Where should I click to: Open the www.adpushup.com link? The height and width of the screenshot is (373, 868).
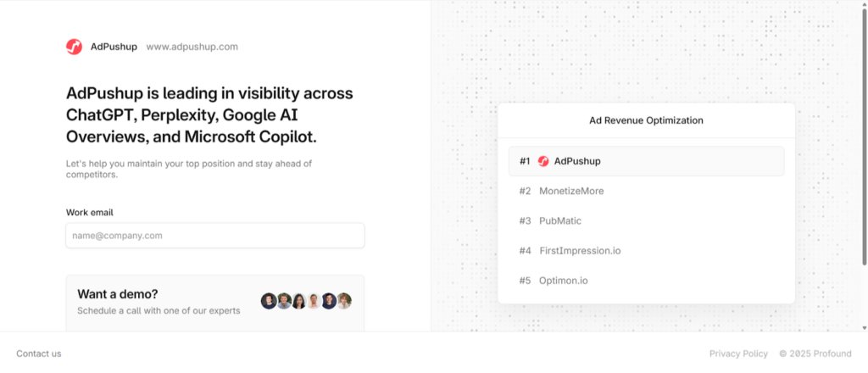(192, 47)
